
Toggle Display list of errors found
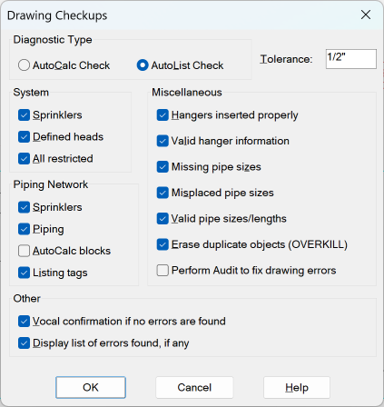pos(24,343)
